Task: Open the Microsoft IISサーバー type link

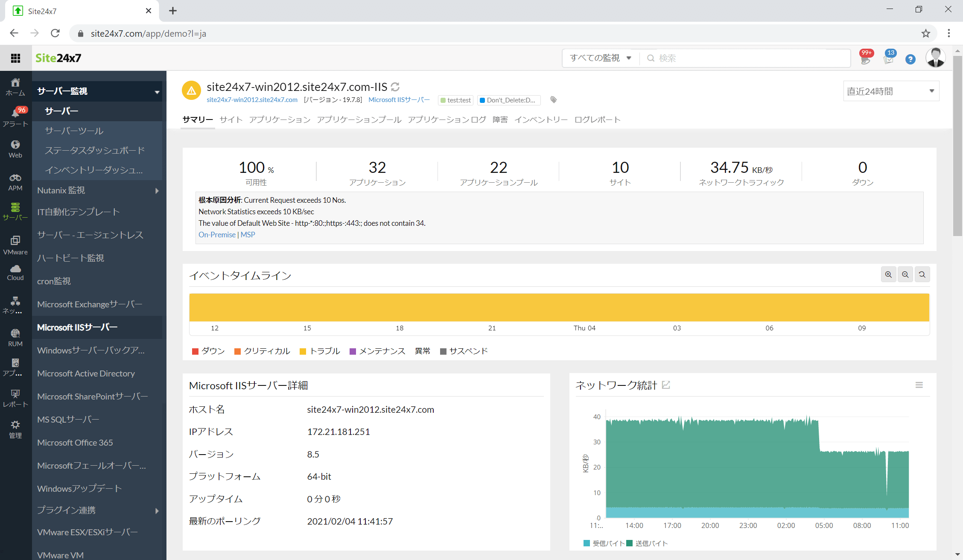Action: [399, 100]
